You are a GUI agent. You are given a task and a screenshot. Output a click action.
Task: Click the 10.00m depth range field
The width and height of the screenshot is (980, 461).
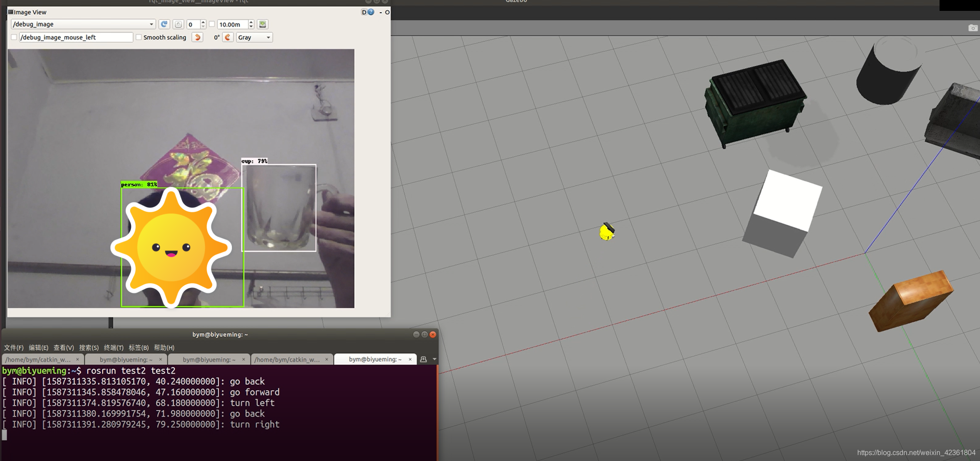(x=233, y=24)
